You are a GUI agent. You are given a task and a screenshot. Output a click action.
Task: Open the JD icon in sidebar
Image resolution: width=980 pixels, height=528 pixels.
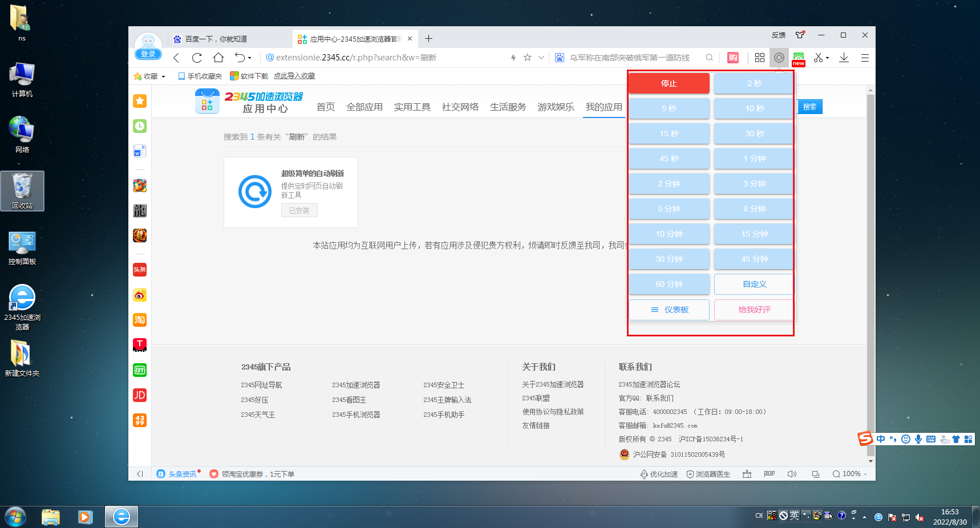[140, 395]
